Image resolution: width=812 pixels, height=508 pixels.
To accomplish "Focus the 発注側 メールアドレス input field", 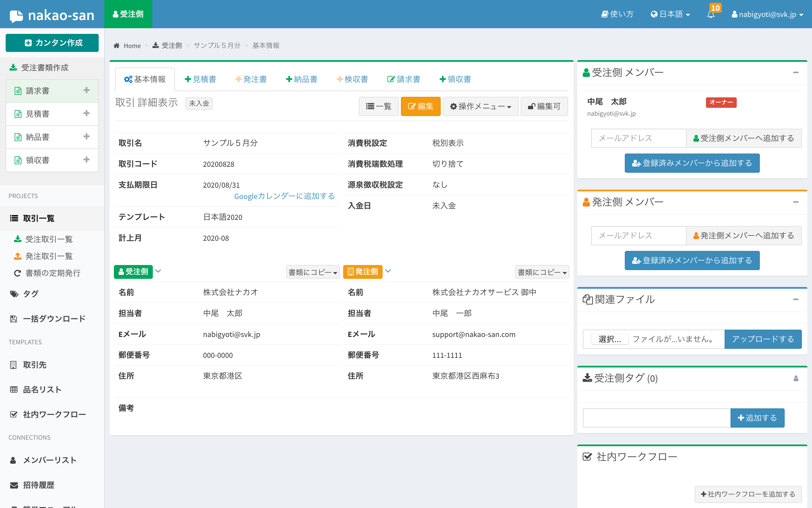I will click(x=639, y=236).
